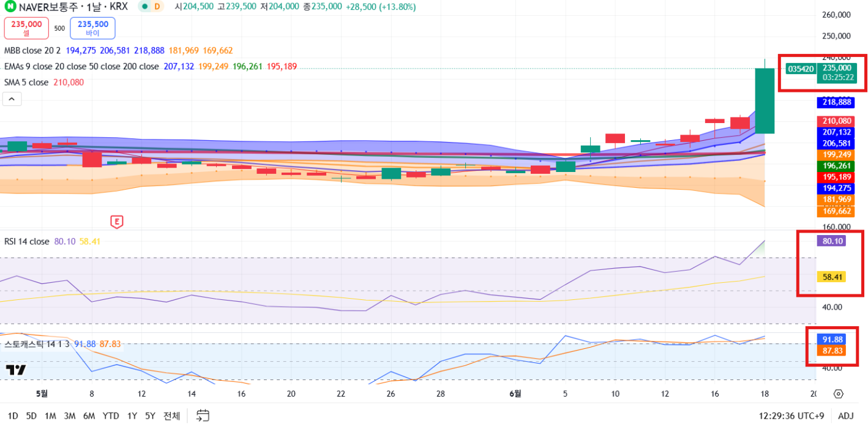Click the orange 199,249 price axis label
This screenshot has height=426, width=868.
click(x=836, y=154)
